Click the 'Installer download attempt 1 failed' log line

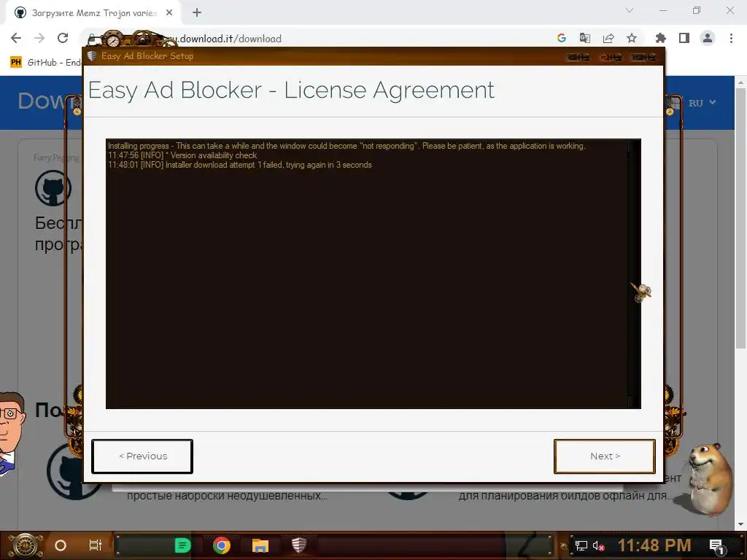pyautogui.click(x=239, y=165)
